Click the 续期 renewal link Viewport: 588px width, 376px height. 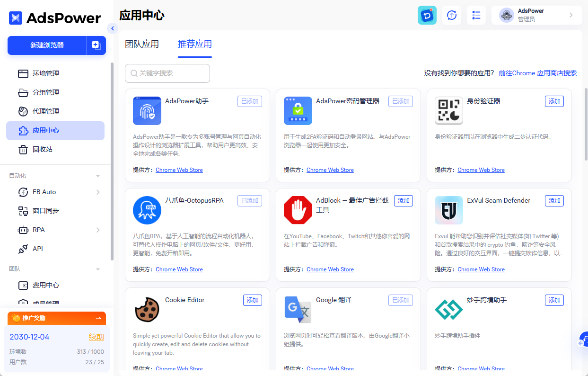coord(97,337)
